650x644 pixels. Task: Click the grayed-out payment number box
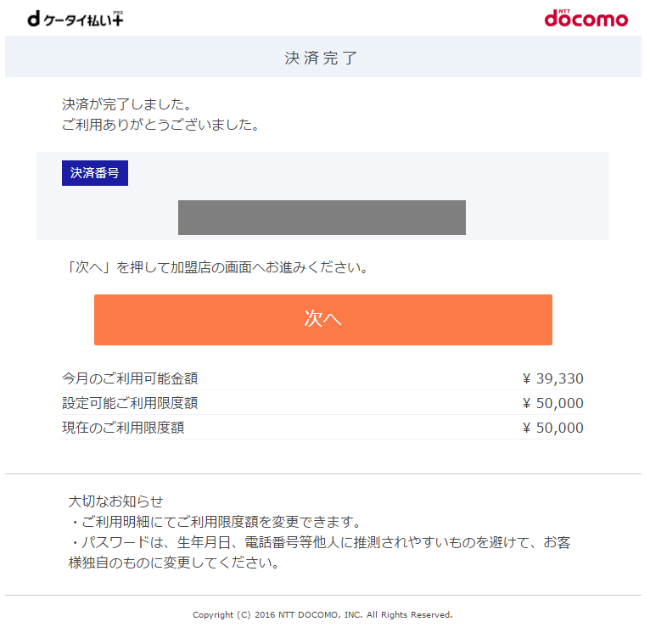coord(322,217)
